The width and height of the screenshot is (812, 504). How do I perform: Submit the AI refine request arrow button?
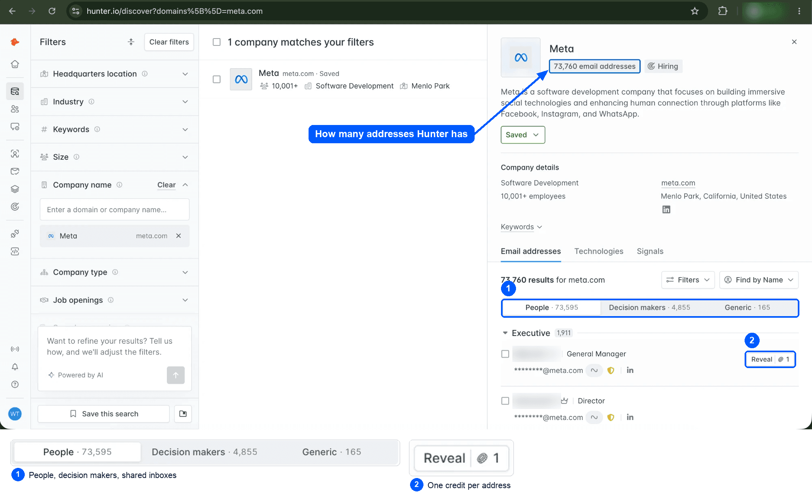coord(176,375)
